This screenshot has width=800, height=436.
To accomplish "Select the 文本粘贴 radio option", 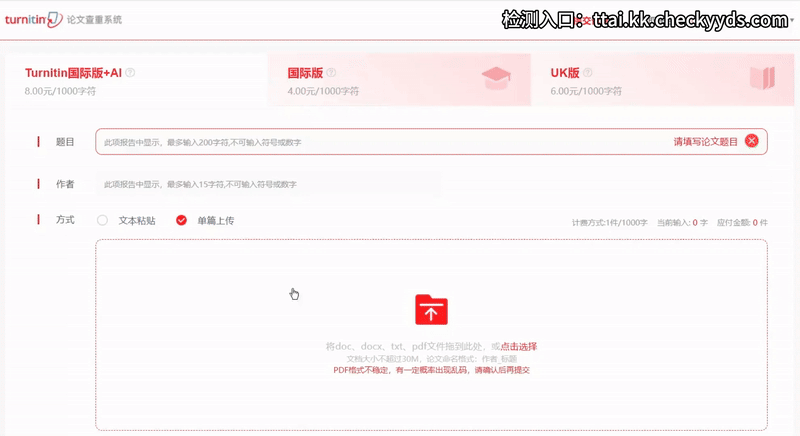I will (x=102, y=220).
